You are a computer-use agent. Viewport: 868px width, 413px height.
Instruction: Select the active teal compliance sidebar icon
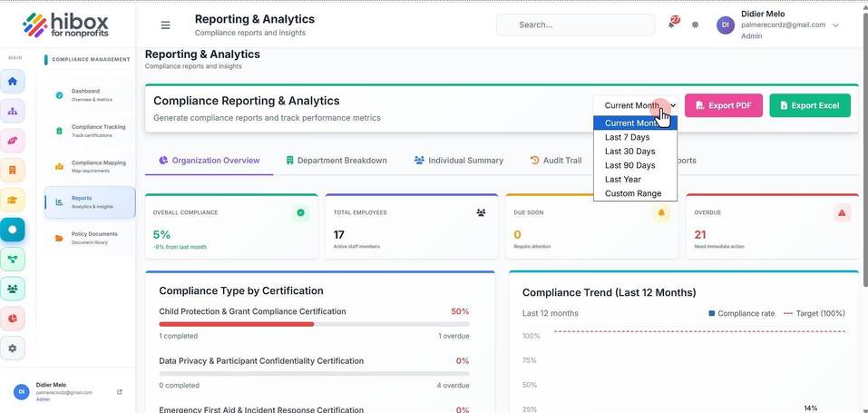click(12, 230)
